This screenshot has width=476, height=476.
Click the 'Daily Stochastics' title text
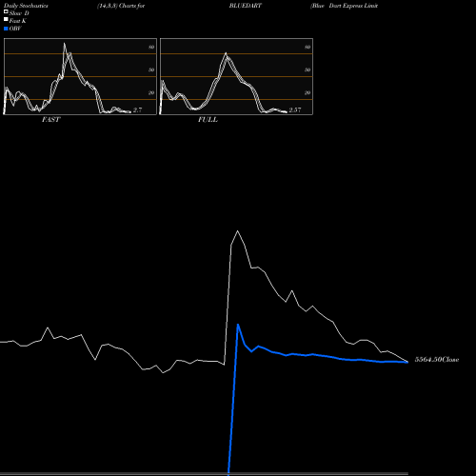(26, 6)
